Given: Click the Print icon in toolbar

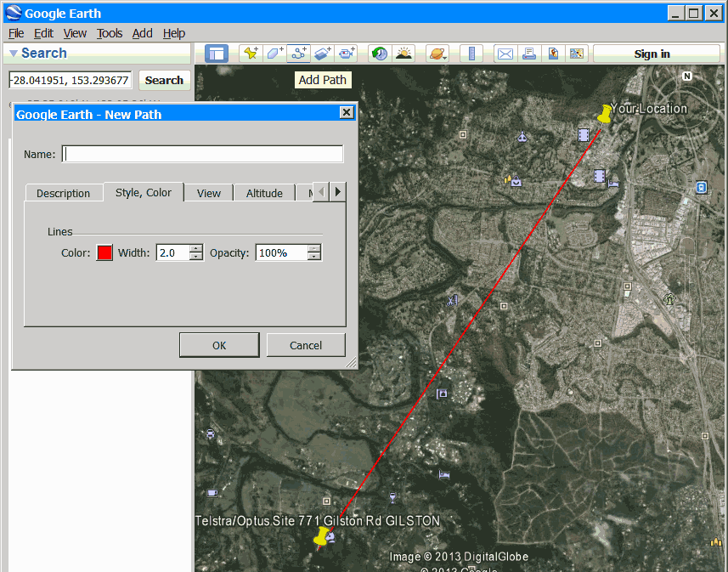Looking at the screenshot, I should (529, 54).
